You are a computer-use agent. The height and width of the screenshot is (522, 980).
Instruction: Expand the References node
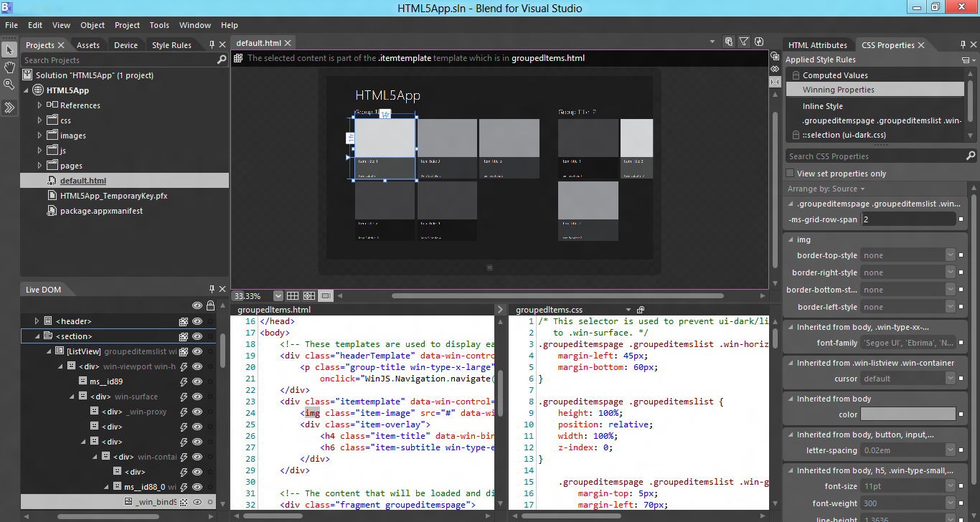click(40, 105)
